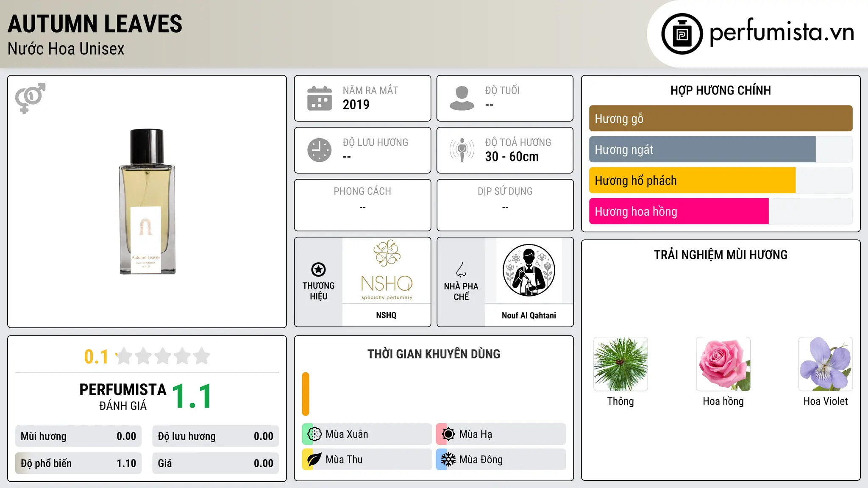Click the Độ phổ biến 1.10 score row
Viewport: 868px width, 488px height.
point(78,463)
